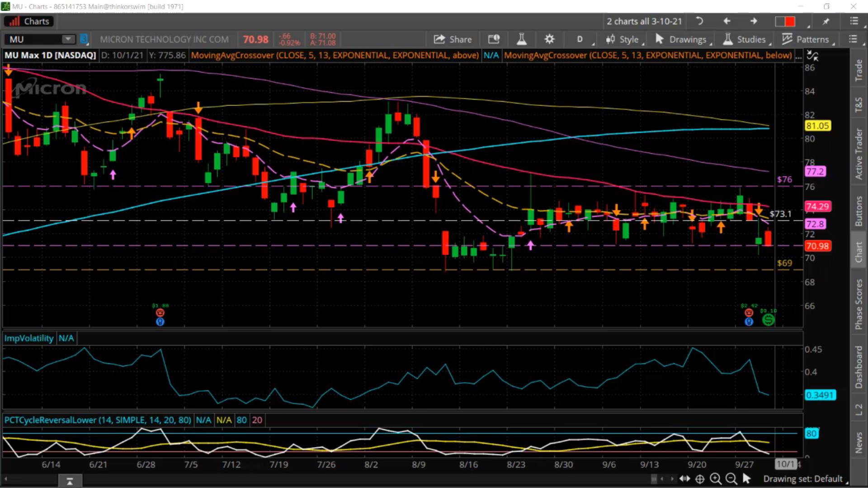Click the $73.1 price level label
Viewport: 868px width, 488px height.
[781, 214]
